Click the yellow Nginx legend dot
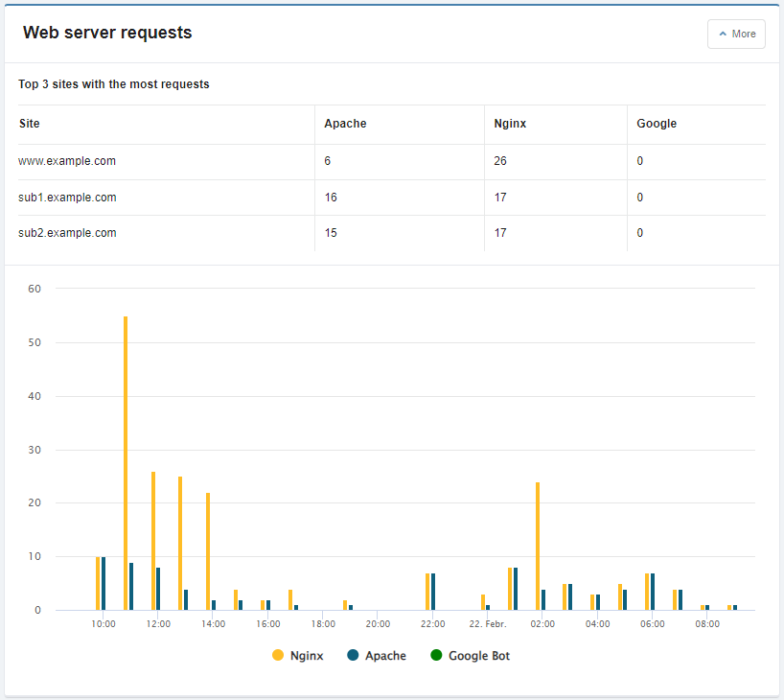Screen dimensions: 784x700 click(278, 656)
